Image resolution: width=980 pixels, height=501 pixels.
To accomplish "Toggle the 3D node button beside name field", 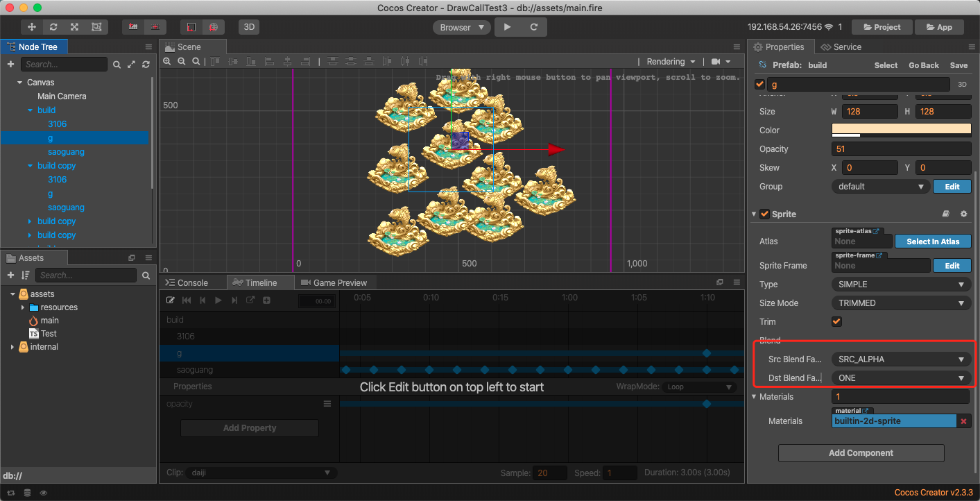I will (x=962, y=85).
